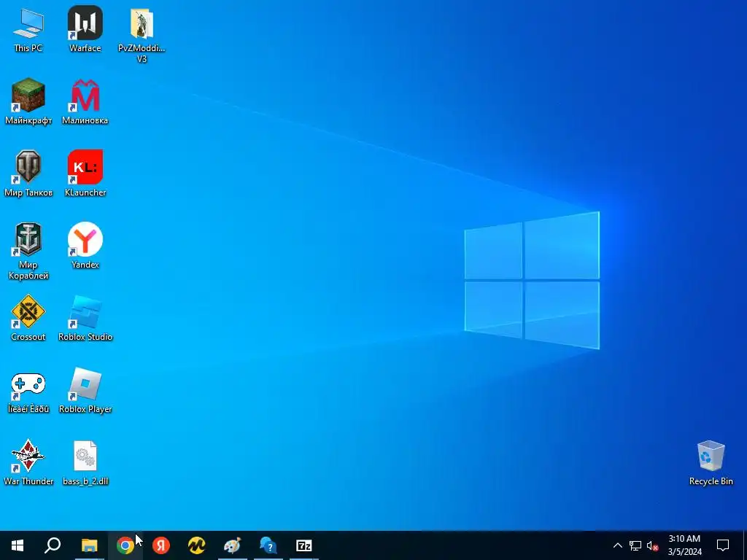The width and height of the screenshot is (747, 560).
Task: Select the Майнкрафт shortcut icon
Action: click(28, 102)
